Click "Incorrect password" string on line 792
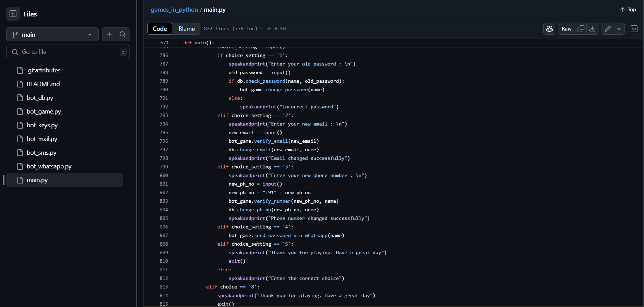The height and width of the screenshot is (307, 644). [308, 107]
